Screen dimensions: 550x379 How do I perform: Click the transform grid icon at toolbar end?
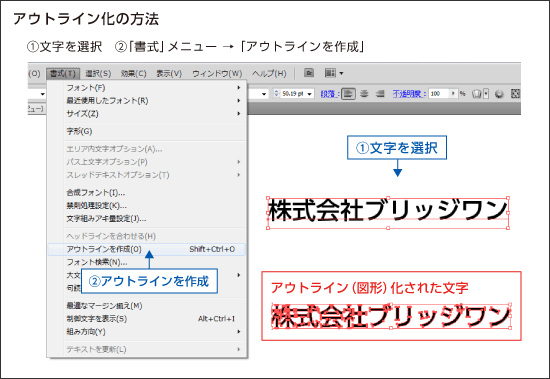515,93
